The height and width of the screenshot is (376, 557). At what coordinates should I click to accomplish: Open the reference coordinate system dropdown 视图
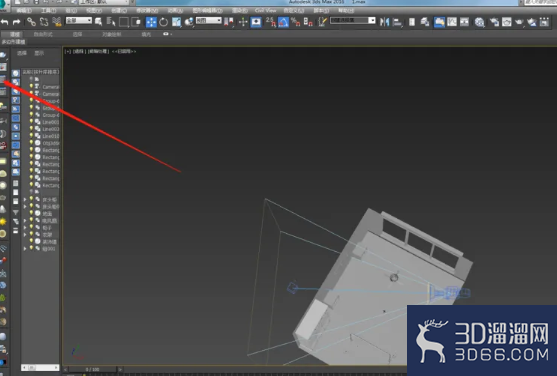point(209,21)
